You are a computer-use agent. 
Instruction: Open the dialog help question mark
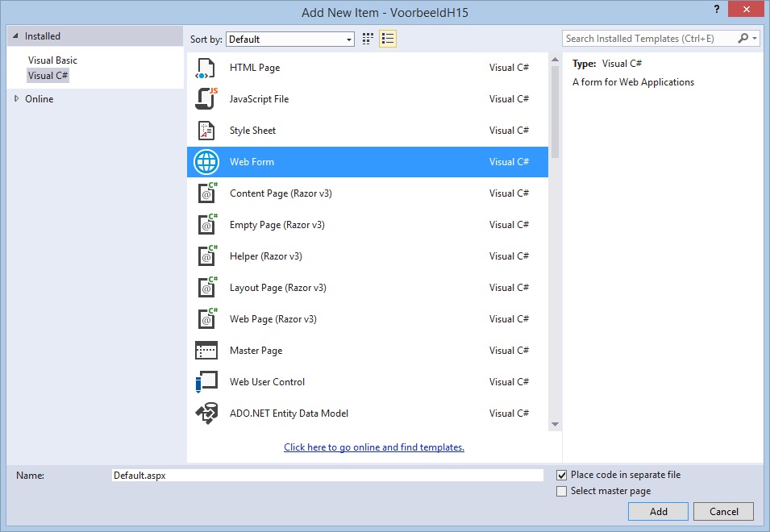(x=717, y=10)
